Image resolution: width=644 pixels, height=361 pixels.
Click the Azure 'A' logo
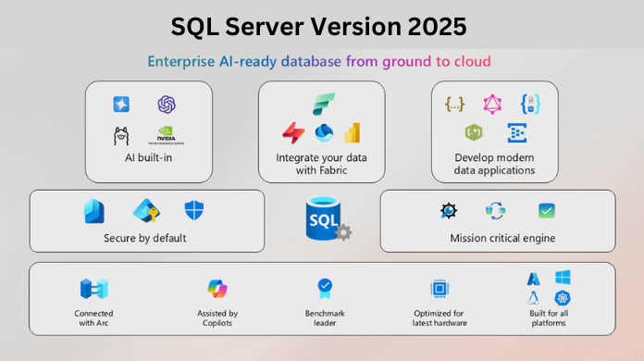534,279
